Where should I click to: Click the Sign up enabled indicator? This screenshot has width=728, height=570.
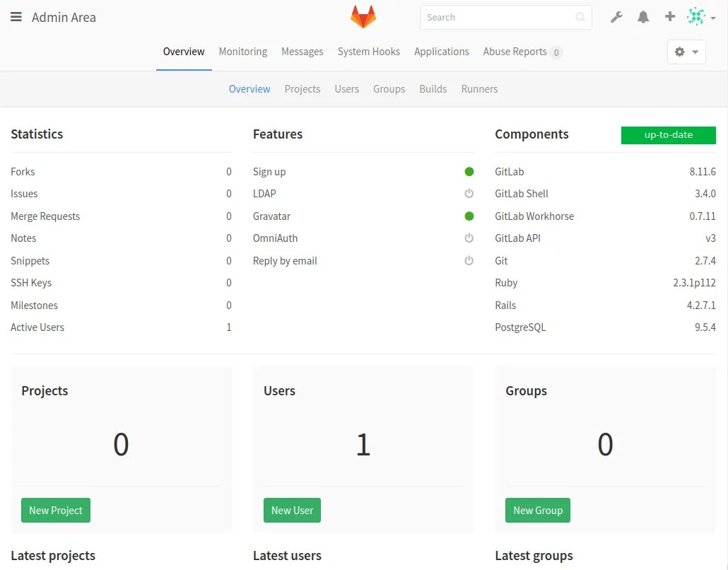click(469, 171)
